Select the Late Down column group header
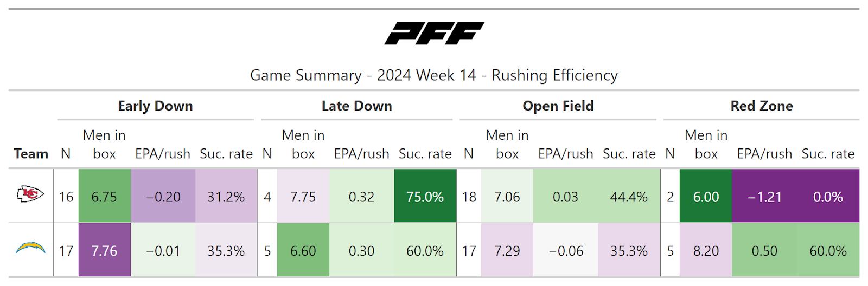 point(356,106)
